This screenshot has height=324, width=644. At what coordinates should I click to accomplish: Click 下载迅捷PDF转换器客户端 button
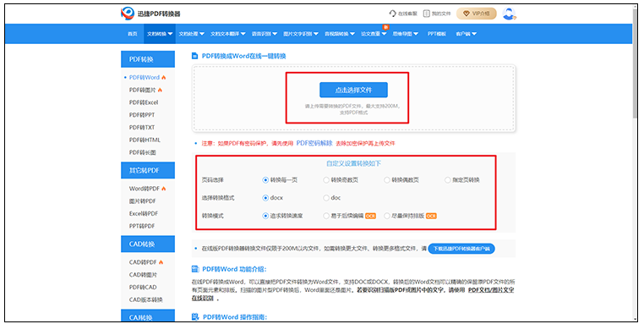(461, 249)
